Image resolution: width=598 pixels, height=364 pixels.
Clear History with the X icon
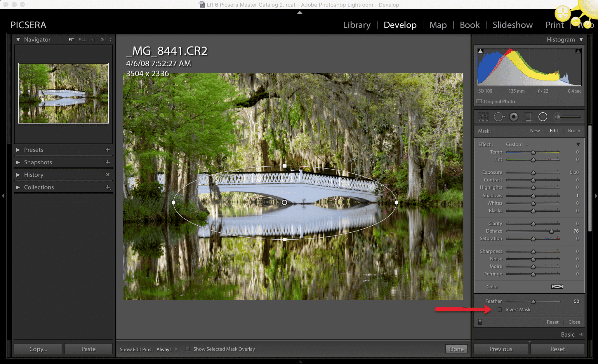(x=108, y=175)
